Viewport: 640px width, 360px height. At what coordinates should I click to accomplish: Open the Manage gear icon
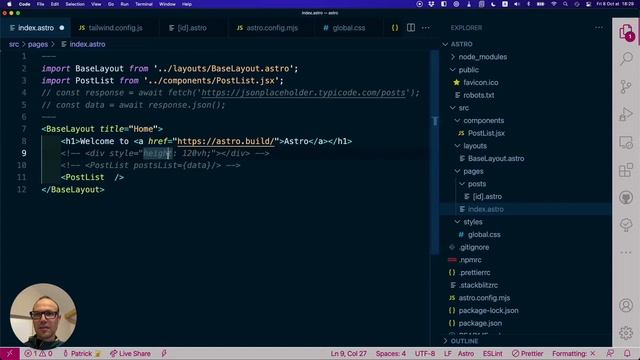pyautogui.click(x=626, y=333)
